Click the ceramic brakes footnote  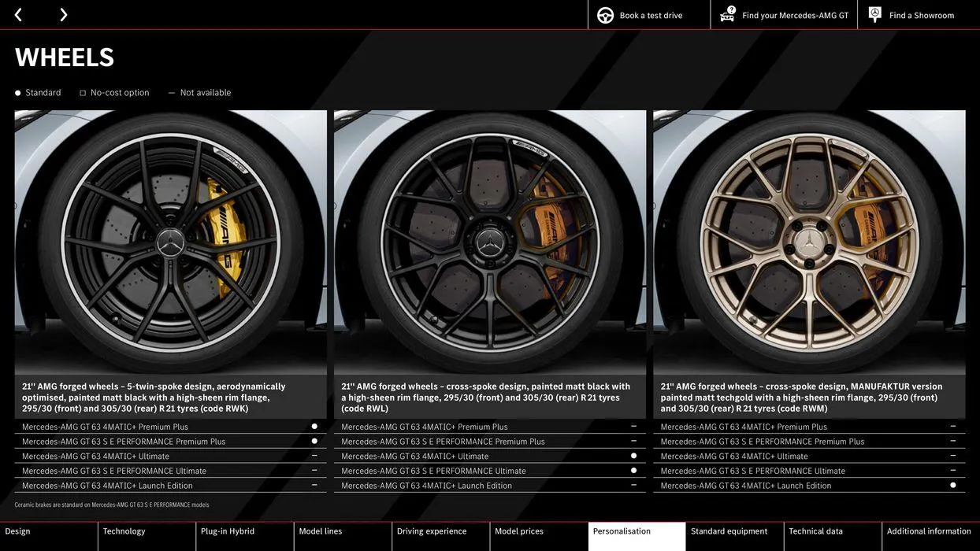pyautogui.click(x=112, y=505)
